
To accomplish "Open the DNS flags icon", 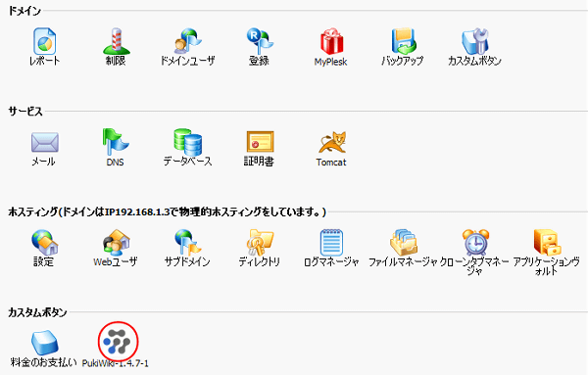I will (116, 142).
